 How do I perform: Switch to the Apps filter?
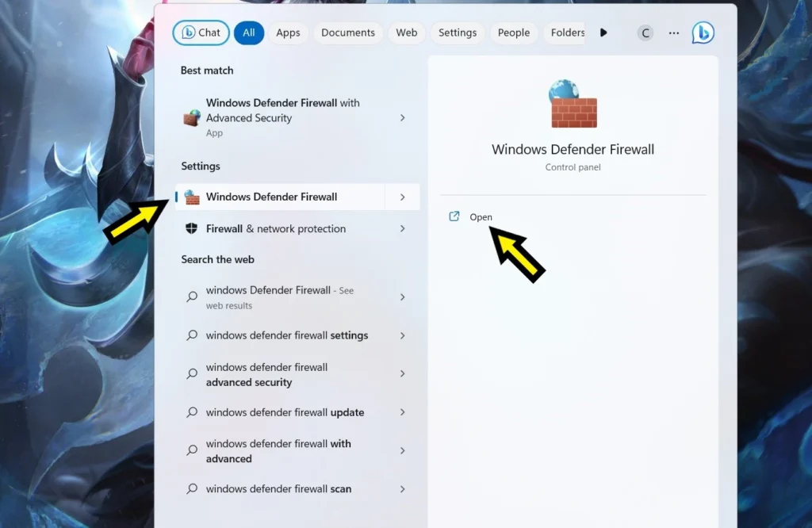(x=288, y=33)
